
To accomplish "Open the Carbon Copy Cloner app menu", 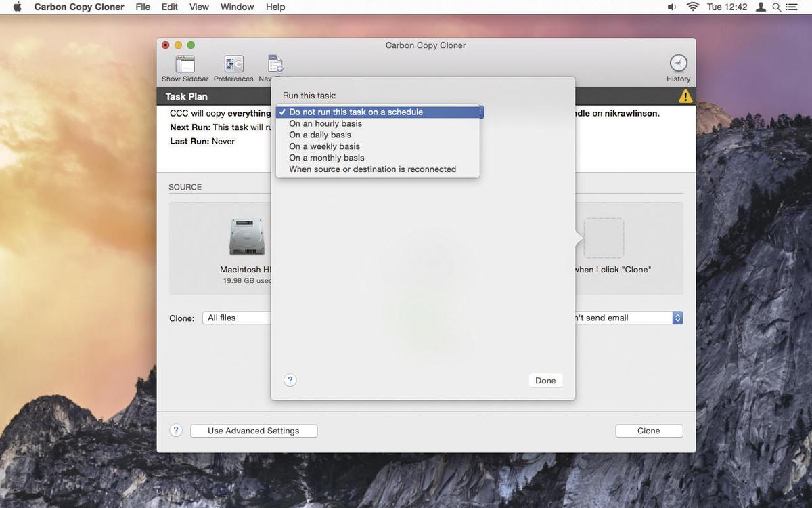I will (x=79, y=7).
